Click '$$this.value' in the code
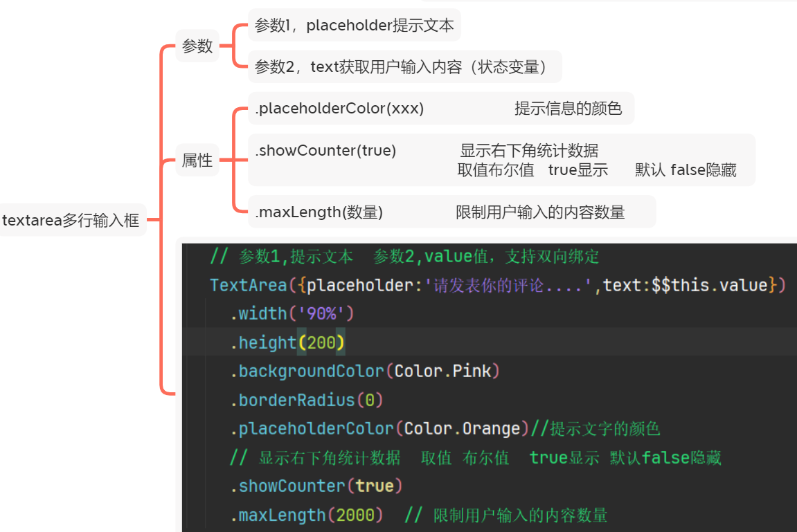Viewport: 797px width, 532px height. click(710, 285)
